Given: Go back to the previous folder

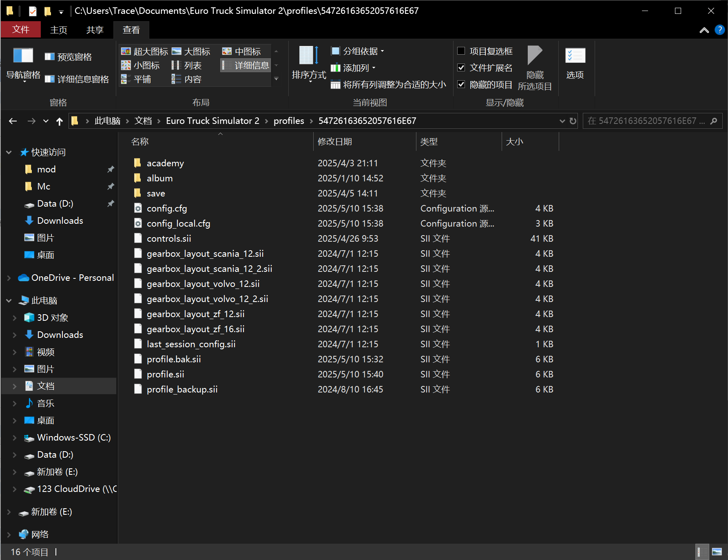Looking at the screenshot, I should pos(13,121).
